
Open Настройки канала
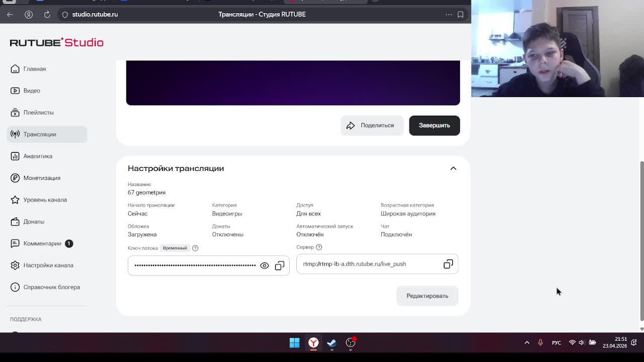[x=47, y=265]
